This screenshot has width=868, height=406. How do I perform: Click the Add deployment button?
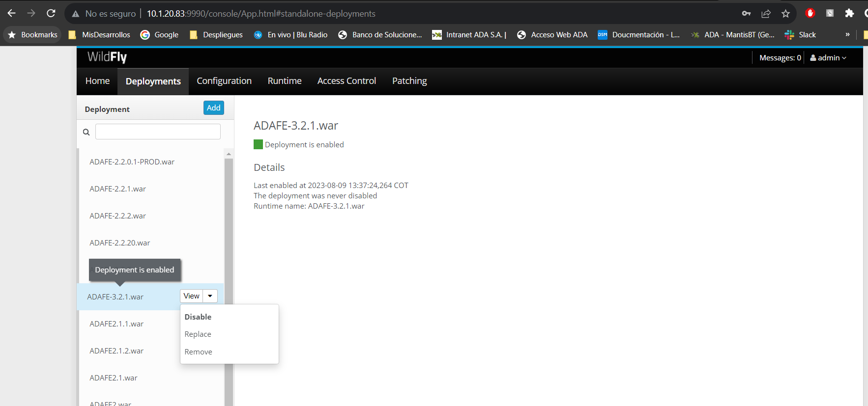(213, 108)
